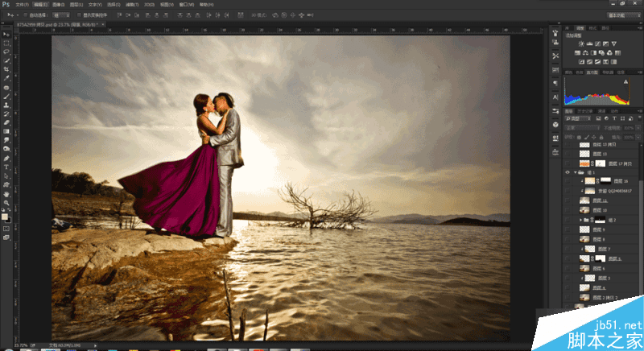Add an Invert adjustment layer
Screen dimensions: 644x351
coord(581,61)
